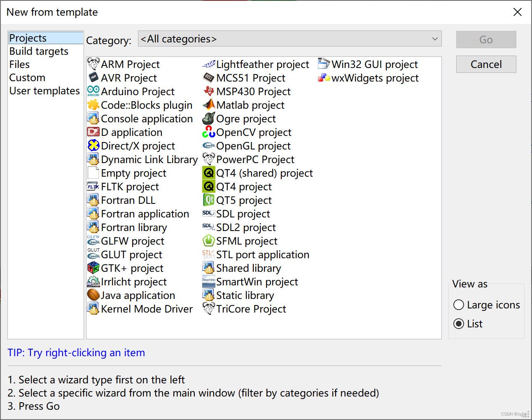Click the Lightfeather project feather icon
Image resolution: width=532 pixels, height=420 pixels.
coord(209,64)
